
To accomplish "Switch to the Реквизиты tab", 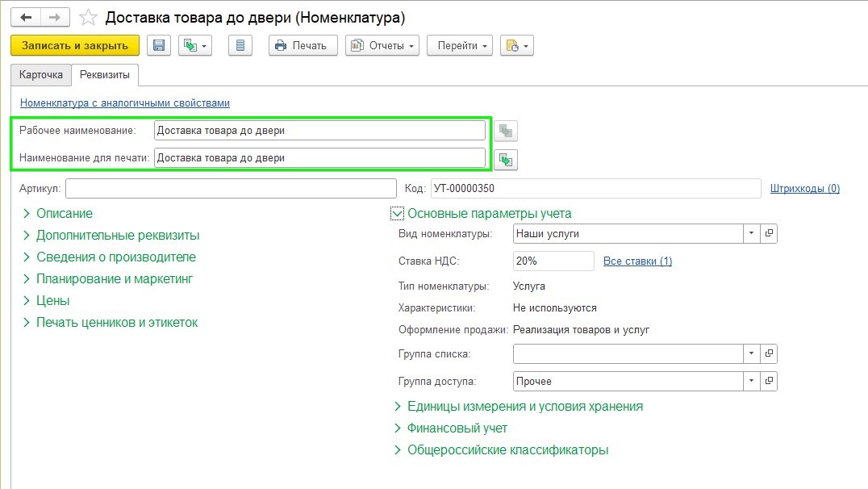I will tap(105, 75).
